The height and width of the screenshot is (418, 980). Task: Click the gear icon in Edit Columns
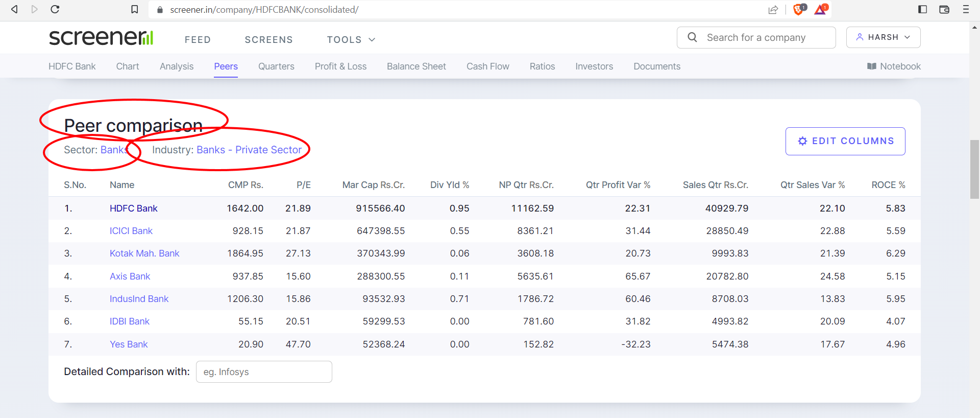(802, 141)
